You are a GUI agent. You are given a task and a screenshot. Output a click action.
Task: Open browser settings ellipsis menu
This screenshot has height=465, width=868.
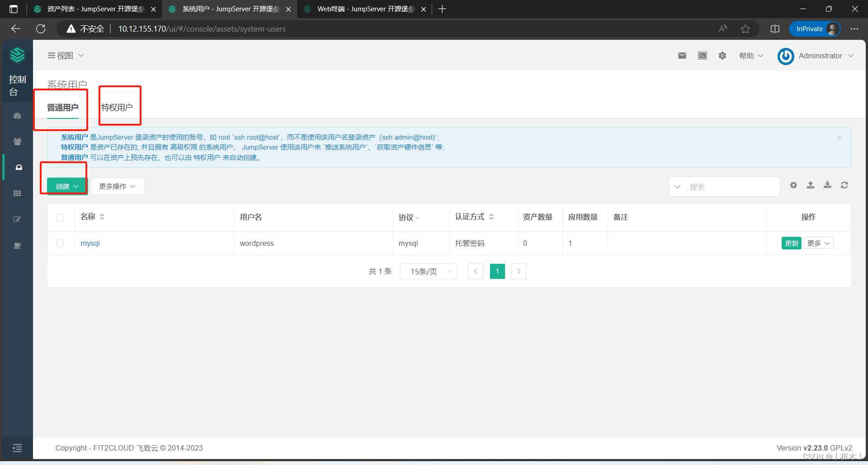(x=854, y=29)
